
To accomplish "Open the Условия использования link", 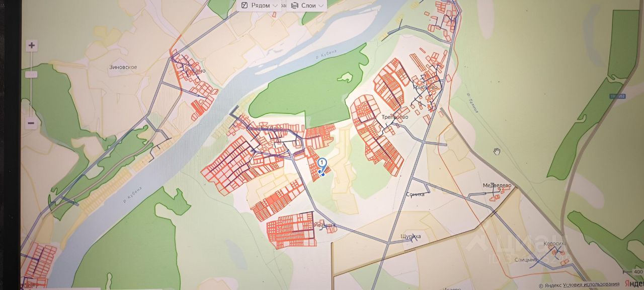I will (x=591, y=284).
